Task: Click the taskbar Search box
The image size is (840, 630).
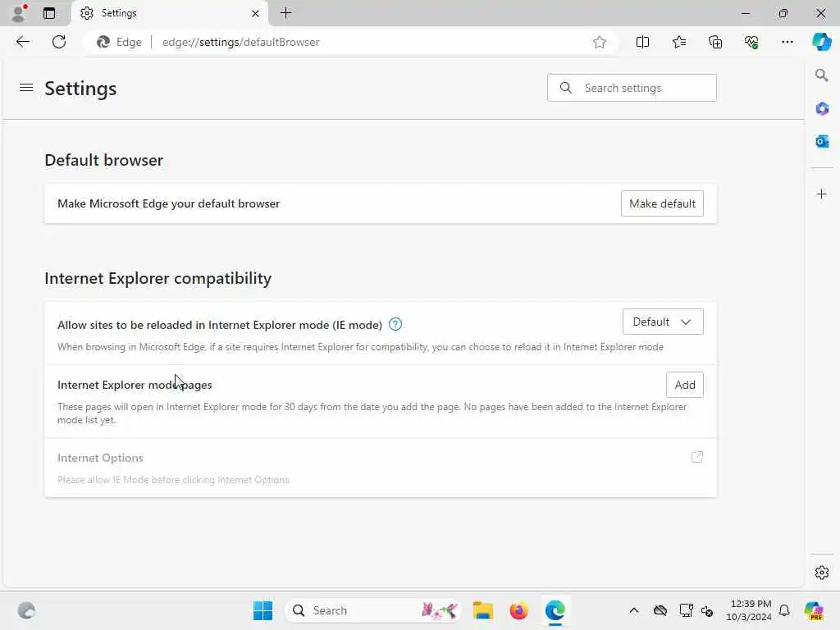Action: click(x=373, y=610)
